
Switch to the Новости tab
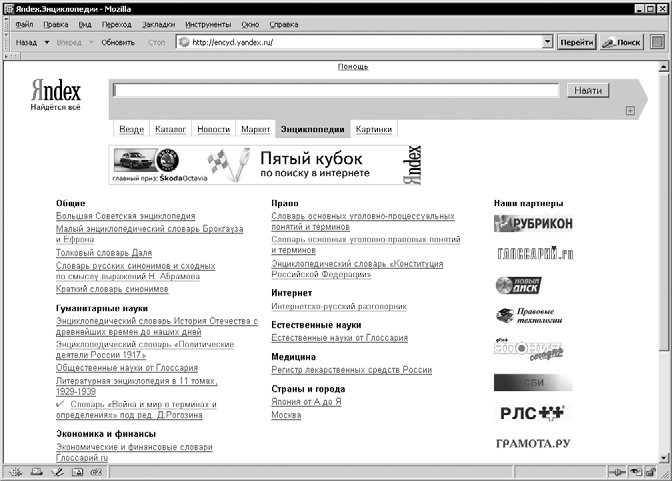tap(213, 129)
